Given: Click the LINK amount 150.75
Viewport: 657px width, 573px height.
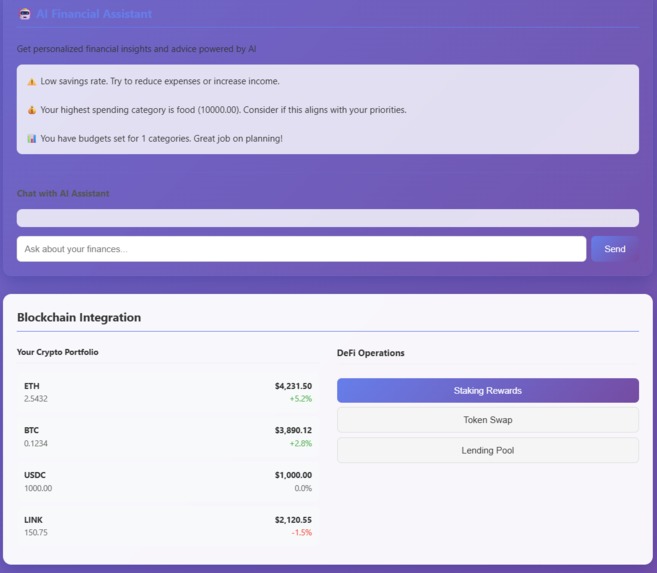Looking at the screenshot, I should pyautogui.click(x=36, y=533).
